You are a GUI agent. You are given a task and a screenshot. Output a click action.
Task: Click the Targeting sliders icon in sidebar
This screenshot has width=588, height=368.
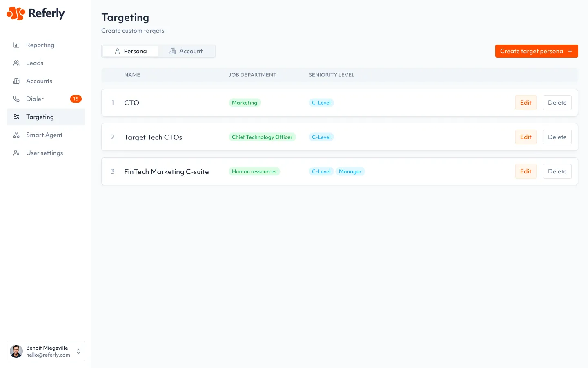pyautogui.click(x=16, y=117)
